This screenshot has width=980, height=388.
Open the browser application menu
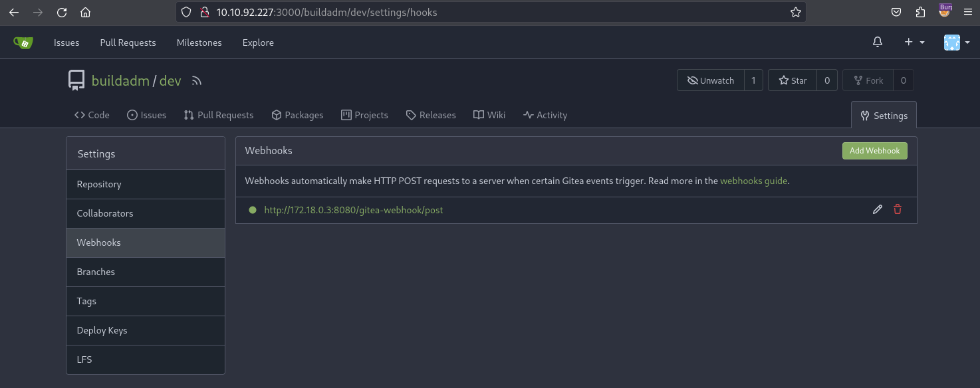[x=968, y=12]
